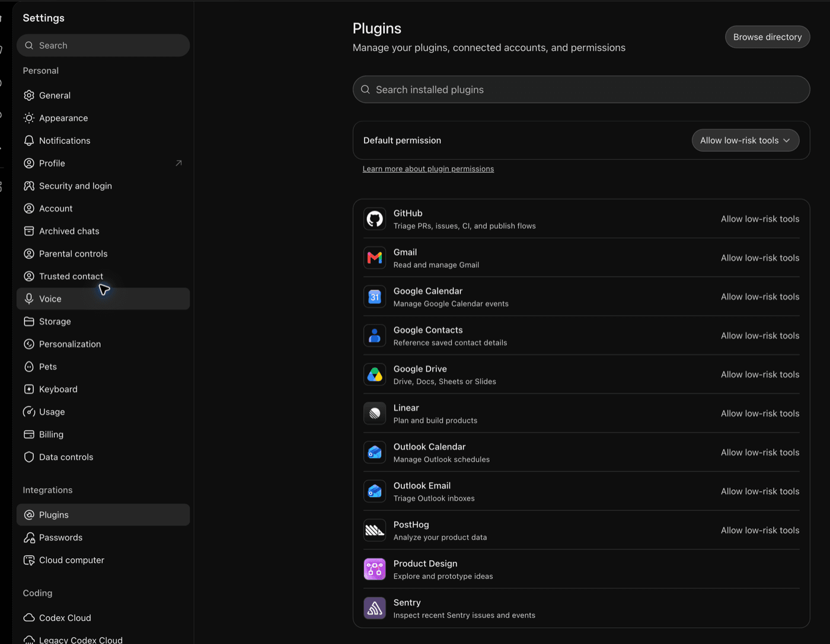
Task: Click GitHub's Allow low-risk tools permission
Action: 760,219
